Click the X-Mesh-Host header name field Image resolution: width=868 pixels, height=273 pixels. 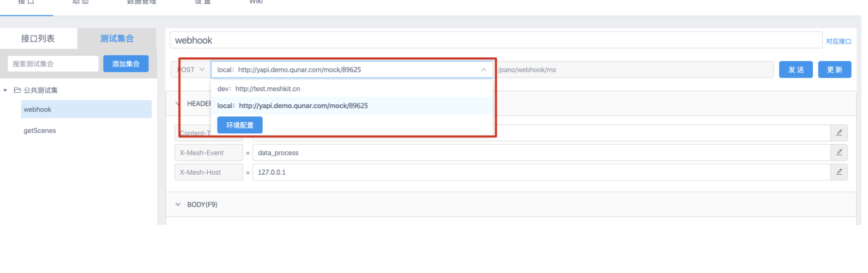pyautogui.click(x=209, y=172)
